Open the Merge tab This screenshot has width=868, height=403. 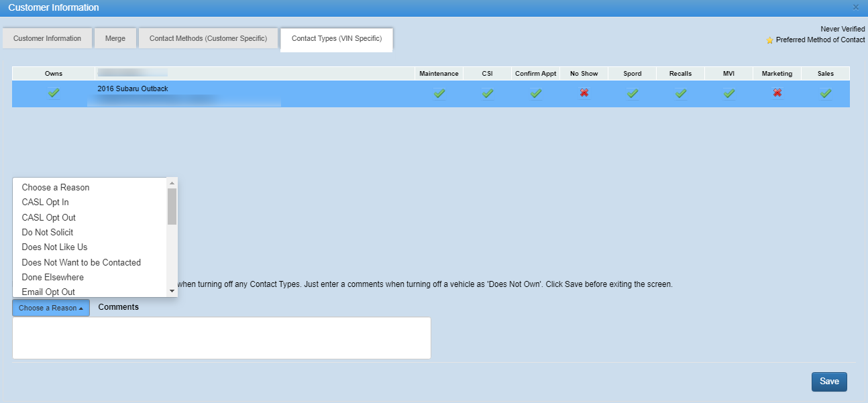pyautogui.click(x=115, y=38)
